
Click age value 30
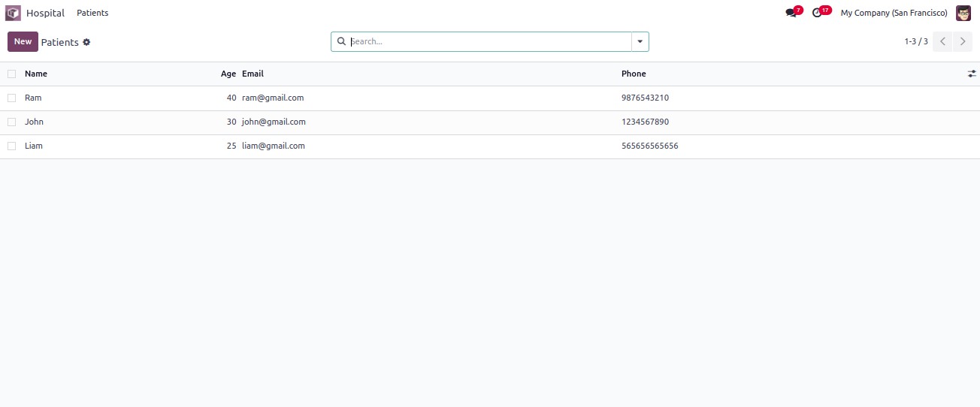click(231, 122)
